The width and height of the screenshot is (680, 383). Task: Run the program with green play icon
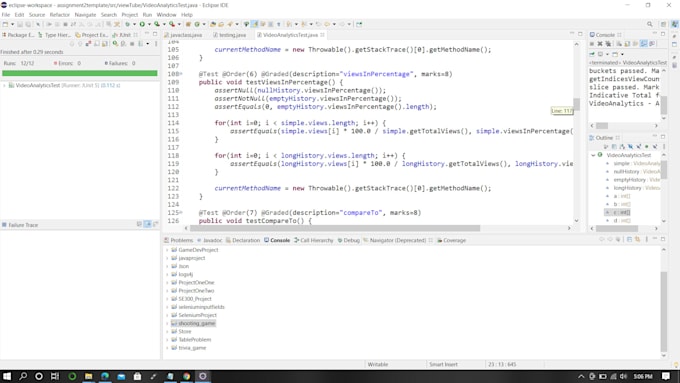(x=142, y=24)
